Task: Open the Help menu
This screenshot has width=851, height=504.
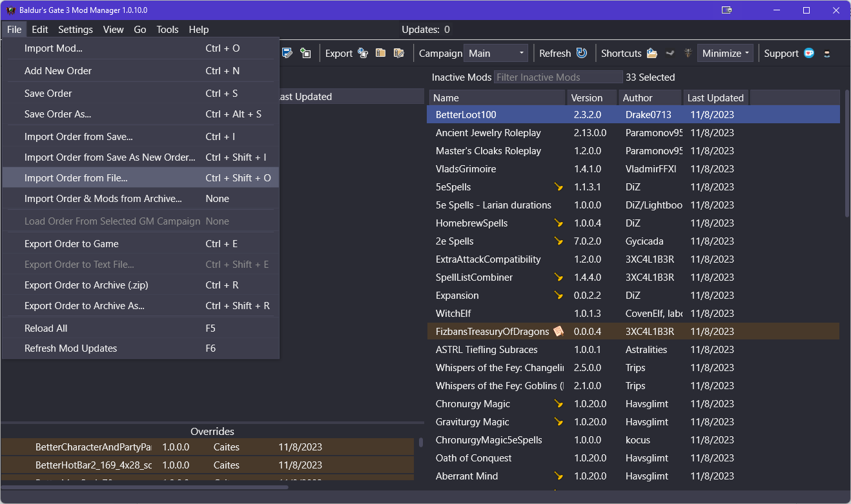Action: coord(199,29)
